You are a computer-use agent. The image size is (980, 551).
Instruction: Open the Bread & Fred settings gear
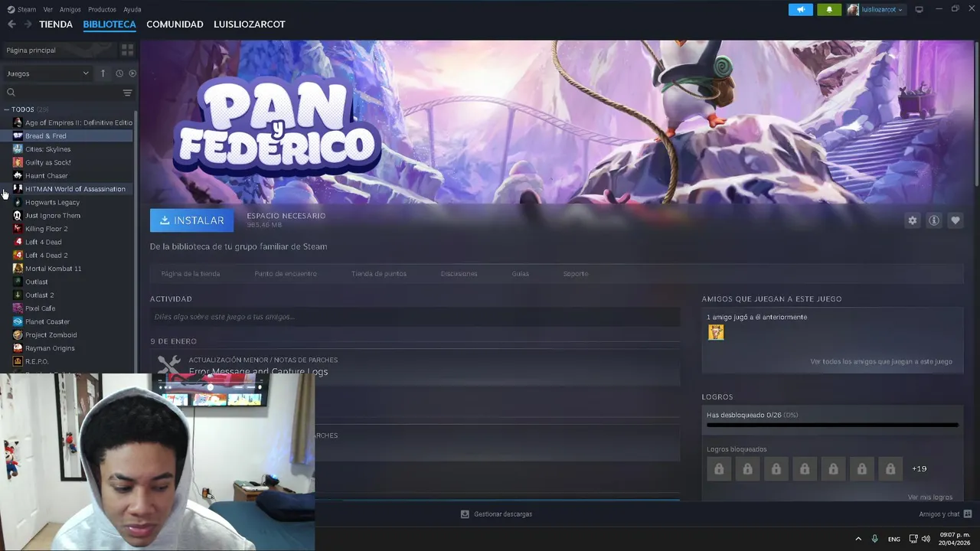pyautogui.click(x=912, y=220)
